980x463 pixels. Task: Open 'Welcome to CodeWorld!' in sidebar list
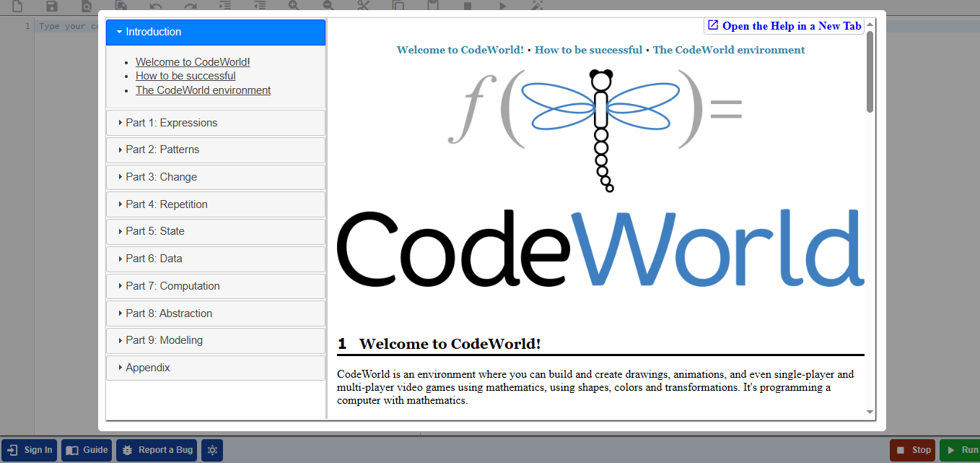(193, 62)
